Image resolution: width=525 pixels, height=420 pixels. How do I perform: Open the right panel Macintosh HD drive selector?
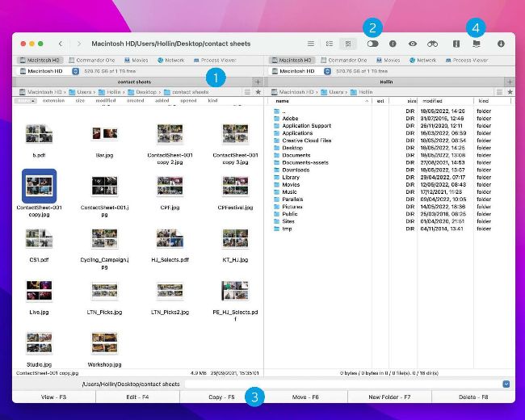(x=296, y=71)
